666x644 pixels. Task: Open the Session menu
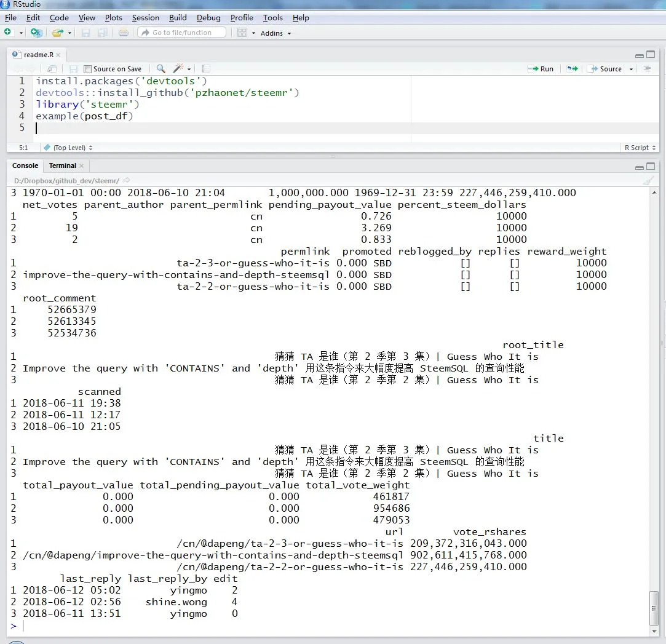146,18
